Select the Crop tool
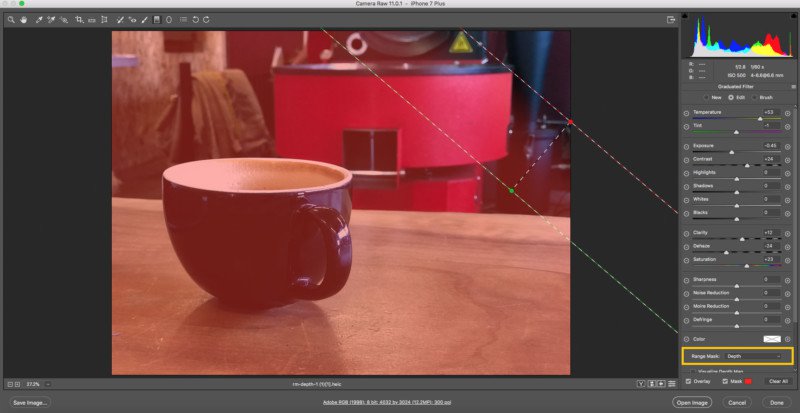The height and width of the screenshot is (413, 800). pos(79,20)
